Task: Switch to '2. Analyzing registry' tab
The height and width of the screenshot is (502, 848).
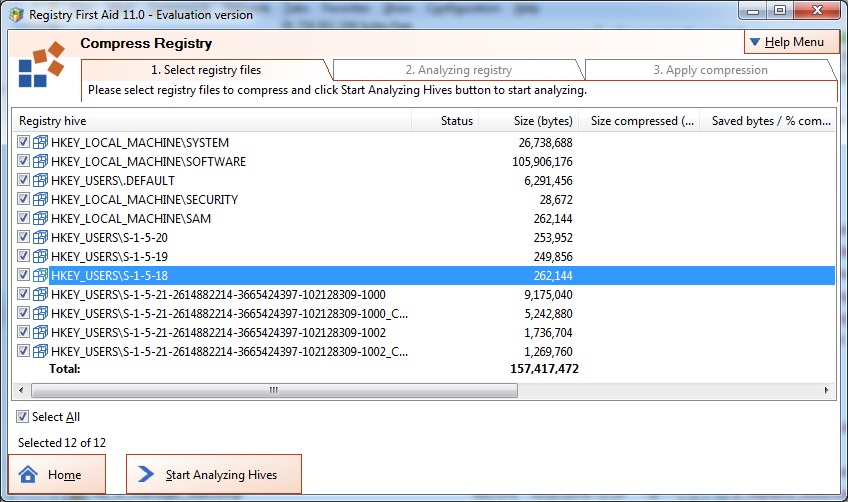Action: (x=459, y=70)
